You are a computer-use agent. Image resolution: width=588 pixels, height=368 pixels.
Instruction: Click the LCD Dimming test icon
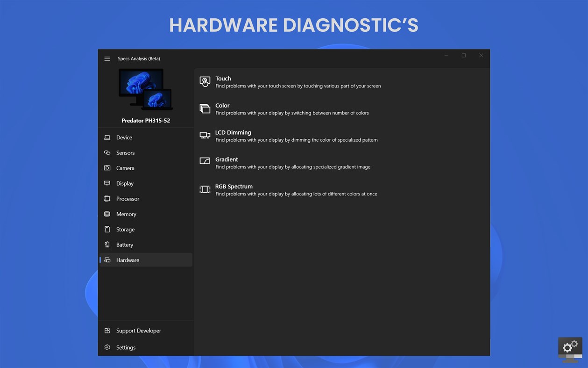[205, 135]
